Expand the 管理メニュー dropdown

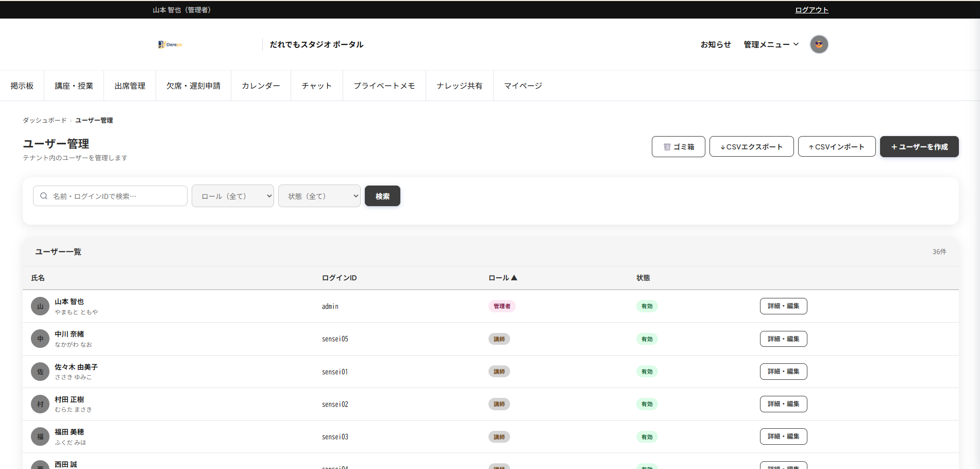coord(771,44)
